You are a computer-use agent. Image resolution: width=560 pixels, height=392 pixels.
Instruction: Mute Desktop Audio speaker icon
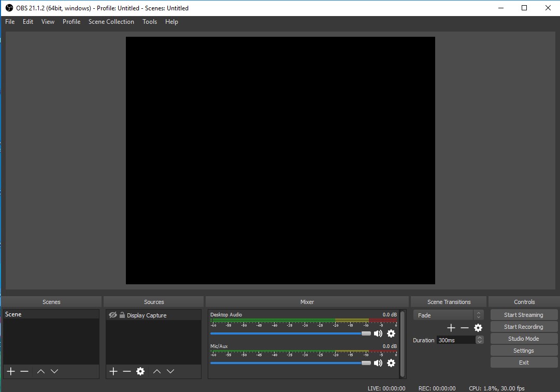click(x=378, y=333)
